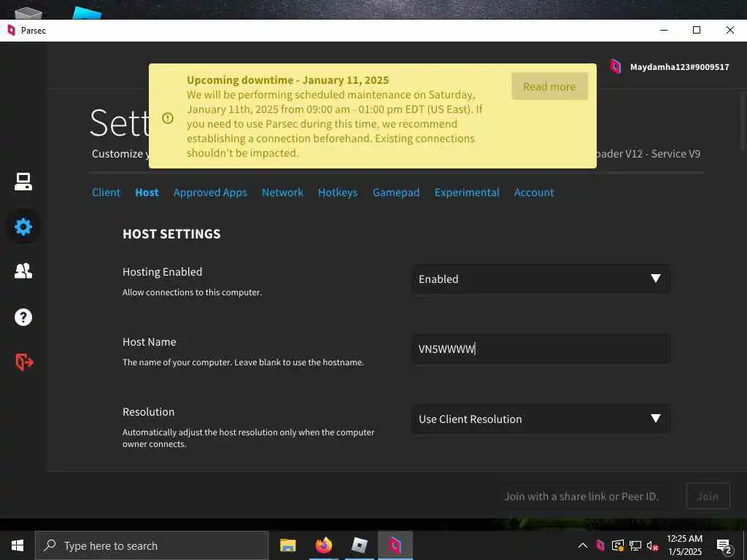
Task: Click the muted volume tray icon
Action: pyautogui.click(x=653, y=545)
